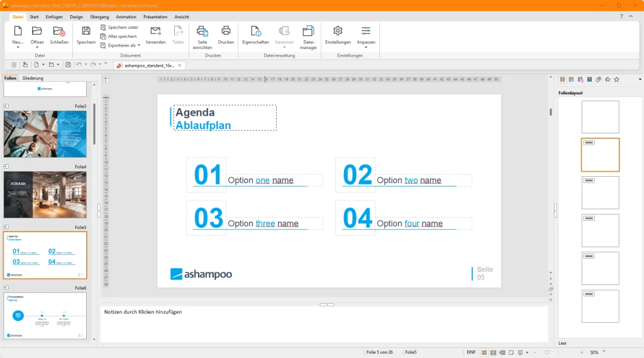This screenshot has height=358, width=644.
Task: Select Speichern unter in the ribbon
Action: [x=119, y=27]
